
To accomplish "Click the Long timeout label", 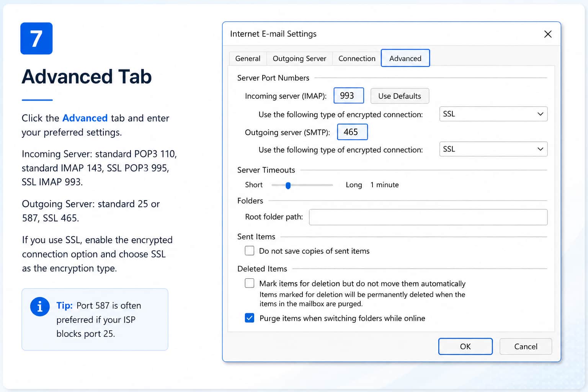I will pyautogui.click(x=354, y=185).
